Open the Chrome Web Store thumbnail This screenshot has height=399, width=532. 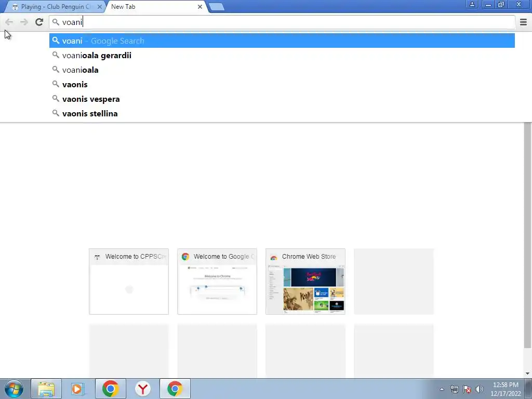click(305, 282)
